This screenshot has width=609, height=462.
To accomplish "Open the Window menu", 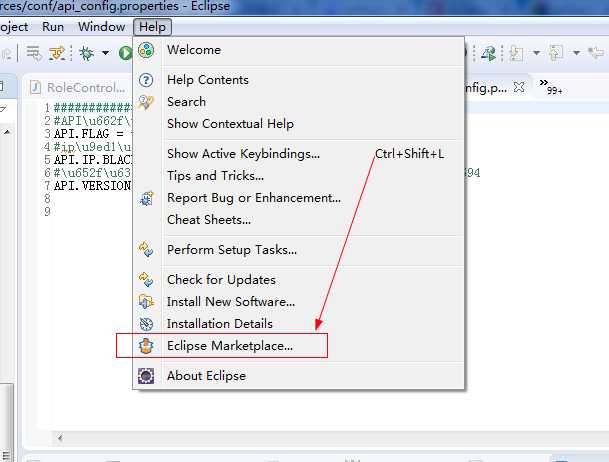I will tap(101, 27).
